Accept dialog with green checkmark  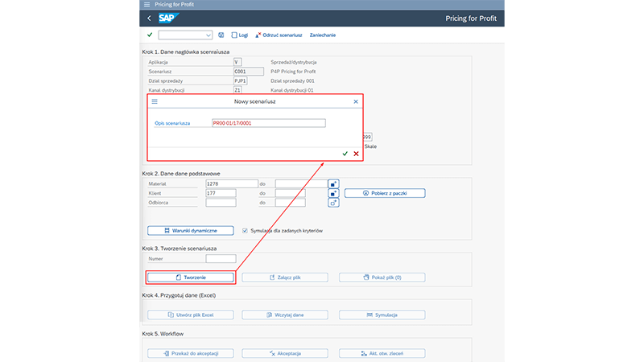(345, 154)
